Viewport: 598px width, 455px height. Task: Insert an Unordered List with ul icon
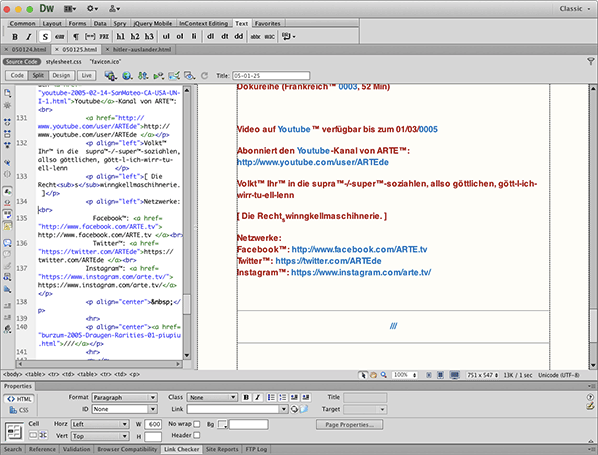tap(166, 37)
